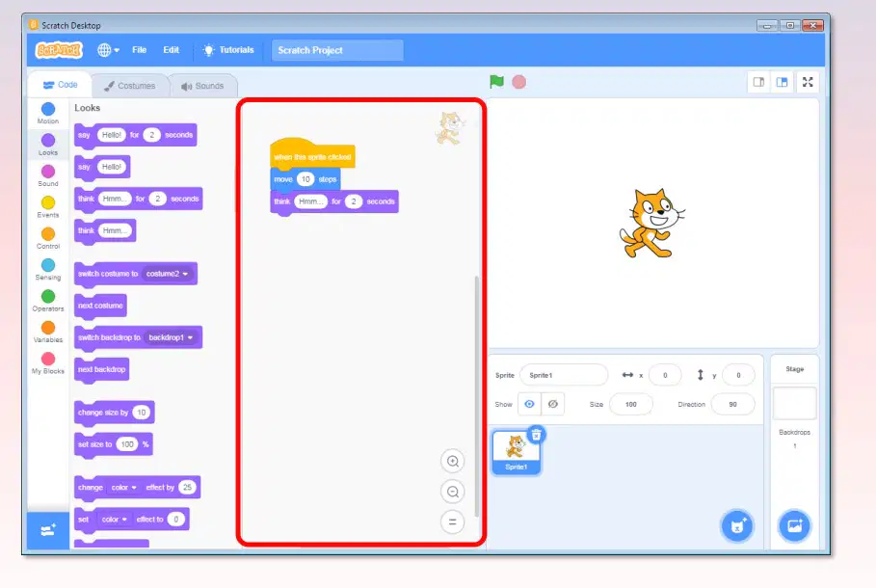Screen dimensions: 876x588
Task: Click the cat sprite on the stage
Action: click(x=652, y=223)
